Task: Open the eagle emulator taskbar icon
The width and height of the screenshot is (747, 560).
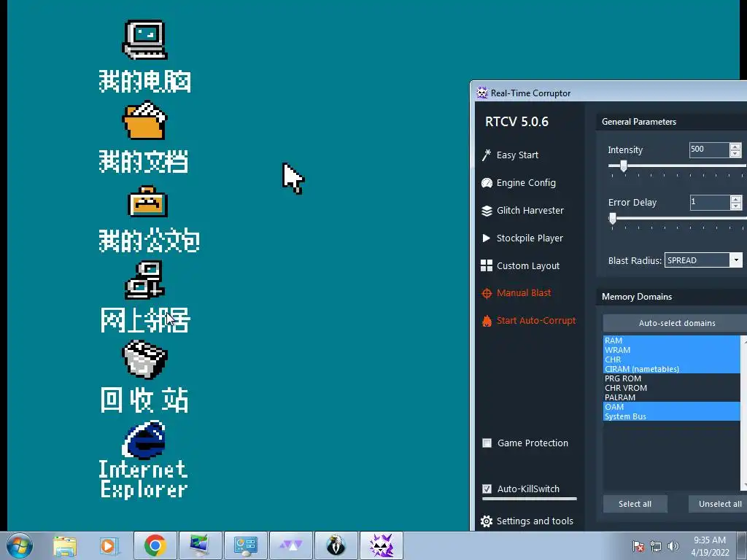Action: [x=336, y=545]
